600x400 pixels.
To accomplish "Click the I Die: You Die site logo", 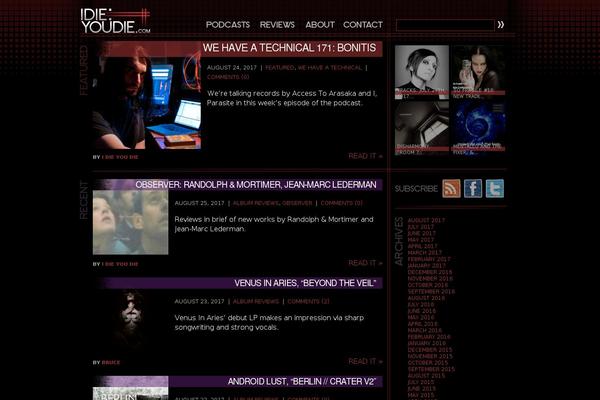I will point(116,21).
